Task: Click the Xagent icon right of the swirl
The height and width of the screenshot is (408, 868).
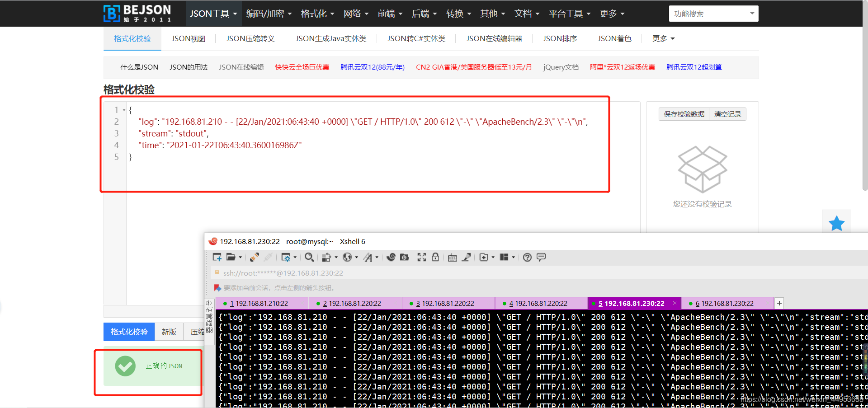Action: 405,257
